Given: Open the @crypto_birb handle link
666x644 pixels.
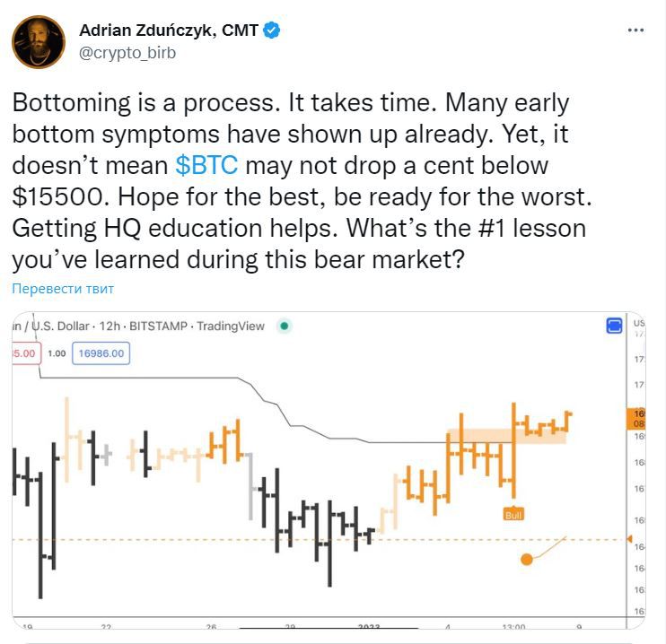Looking at the screenshot, I should pos(127,53).
